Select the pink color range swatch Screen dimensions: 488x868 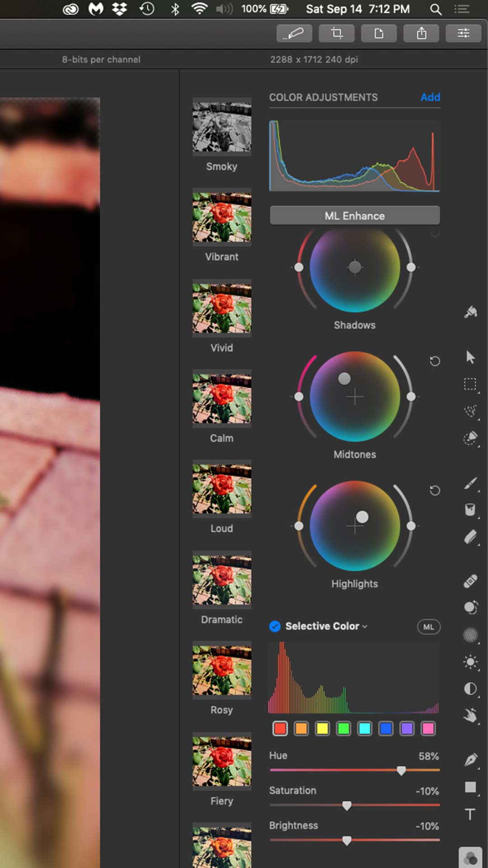(x=428, y=728)
